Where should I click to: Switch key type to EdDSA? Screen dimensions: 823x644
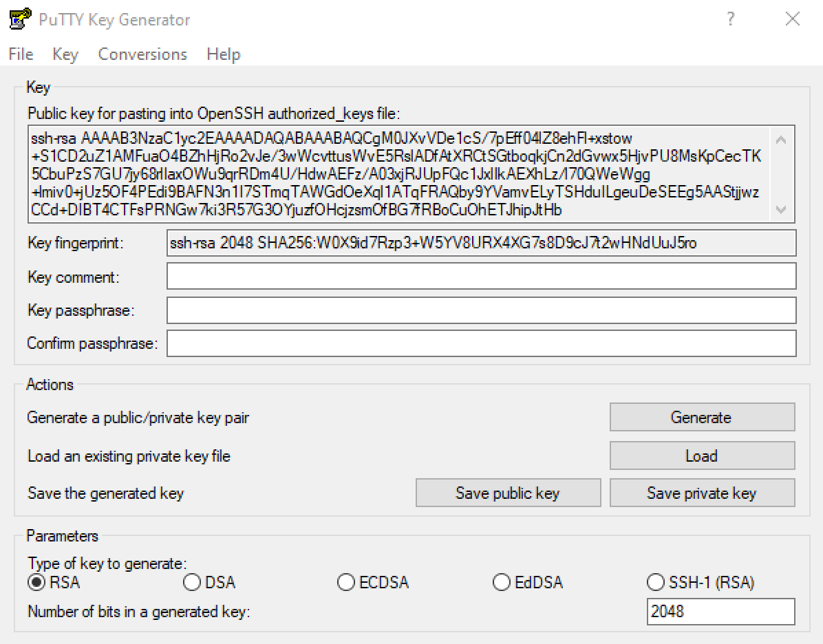tap(502, 583)
